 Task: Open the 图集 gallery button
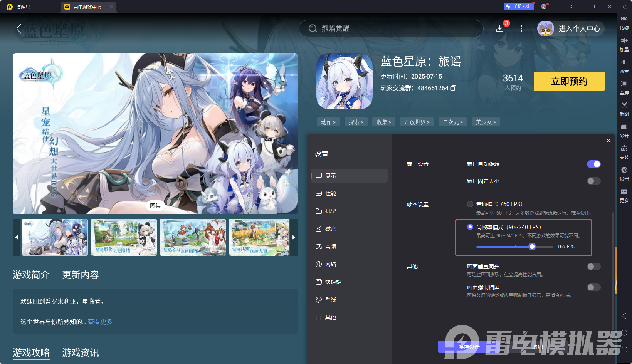coord(155,206)
